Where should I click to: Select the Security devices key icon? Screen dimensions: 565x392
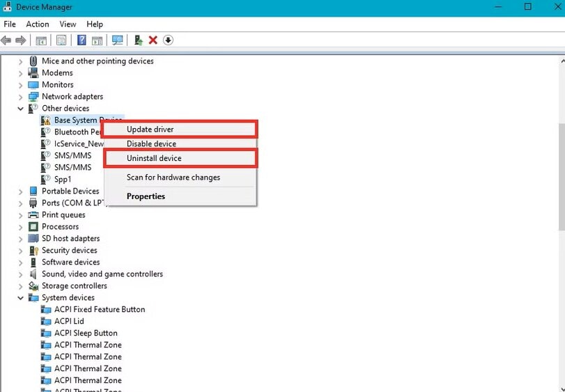33,250
